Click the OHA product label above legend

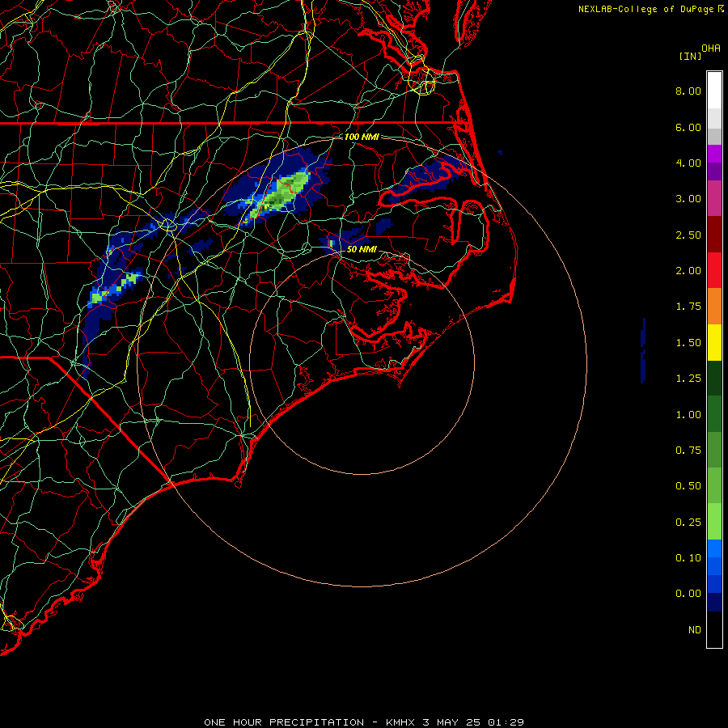click(711, 49)
